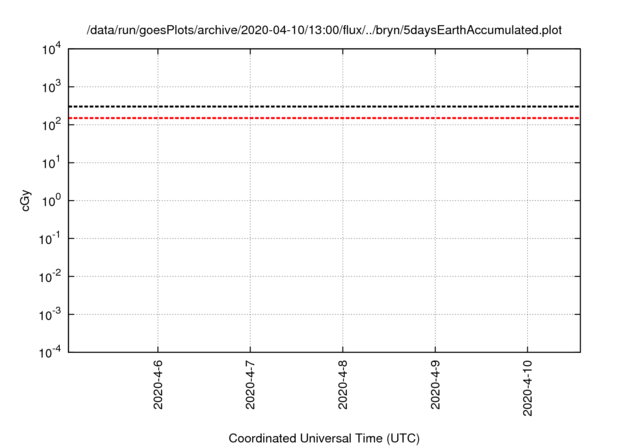Click the cGy y-axis label

pyautogui.click(x=25, y=200)
